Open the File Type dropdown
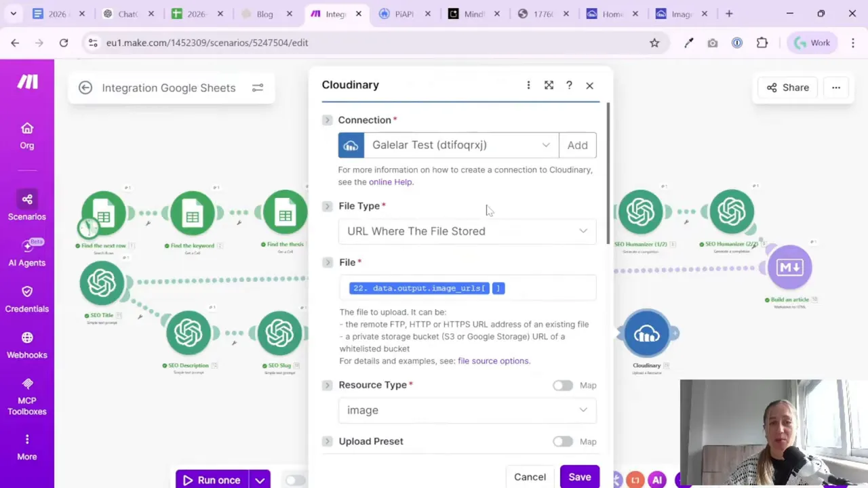The width and height of the screenshot is (868, 488). (467, 231)
